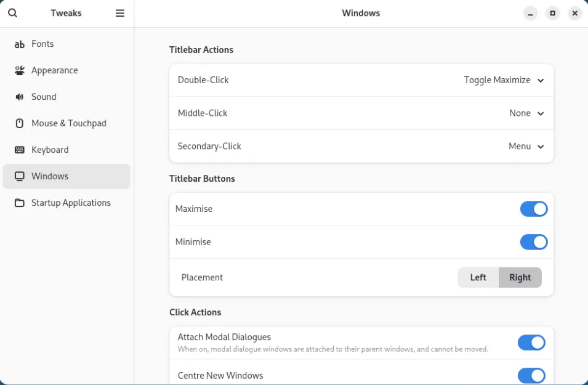The image size is (588, 385).
Task: Toggle Attach Modal Dialogues switch
Action: click(x=531, y=342)
